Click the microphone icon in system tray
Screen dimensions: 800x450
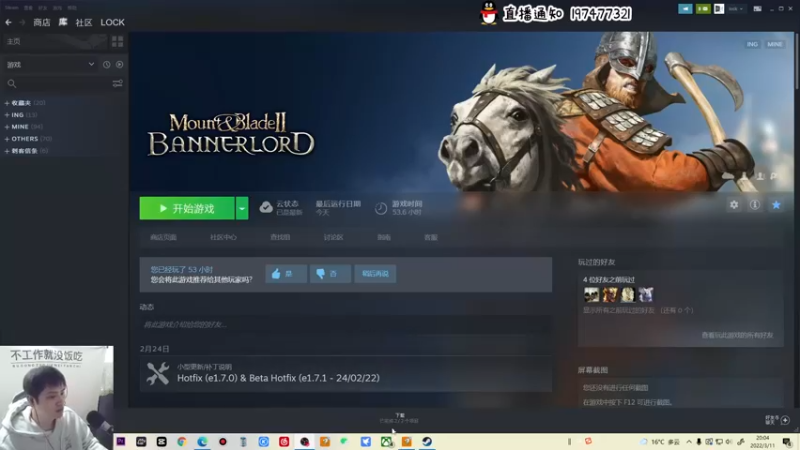click(x=698, y=441)
